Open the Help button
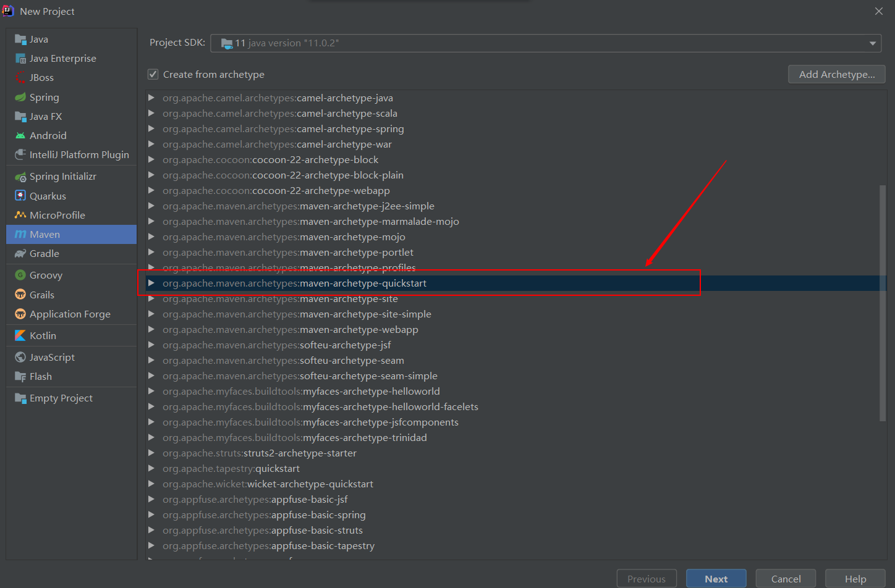895x588 pixels. tap(855, 579)
